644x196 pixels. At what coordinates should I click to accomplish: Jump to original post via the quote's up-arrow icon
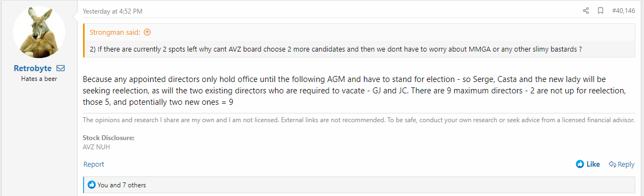148,32
